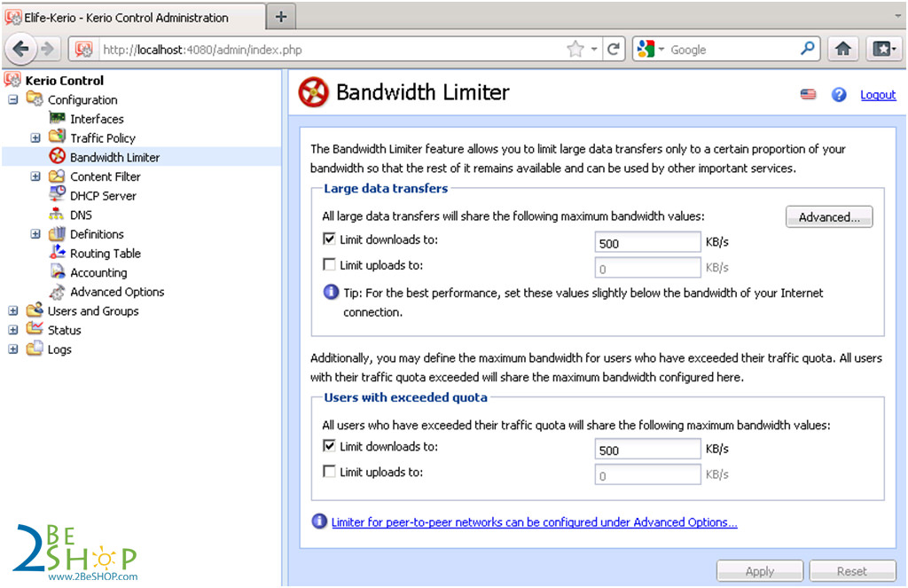Open the browser home page icon
The width and height of the screenshot is (908, 588).
(843, 50)
